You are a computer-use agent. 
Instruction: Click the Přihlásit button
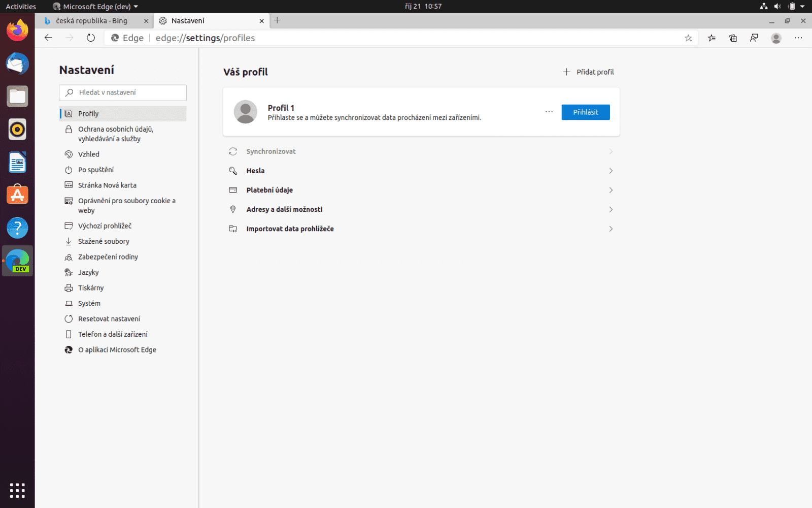586,112
